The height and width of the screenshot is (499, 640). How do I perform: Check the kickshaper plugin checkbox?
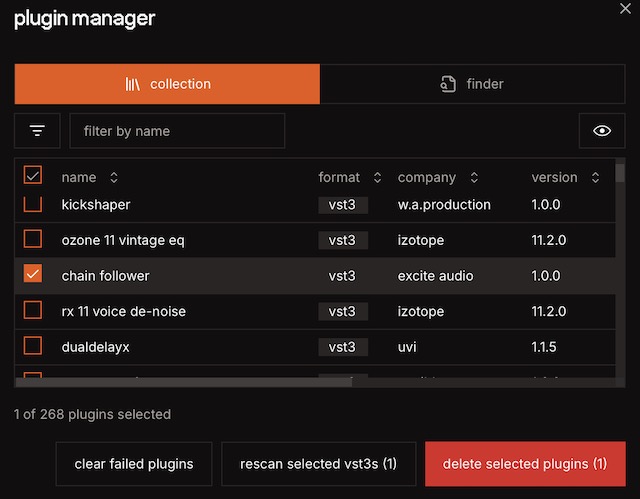33,205
